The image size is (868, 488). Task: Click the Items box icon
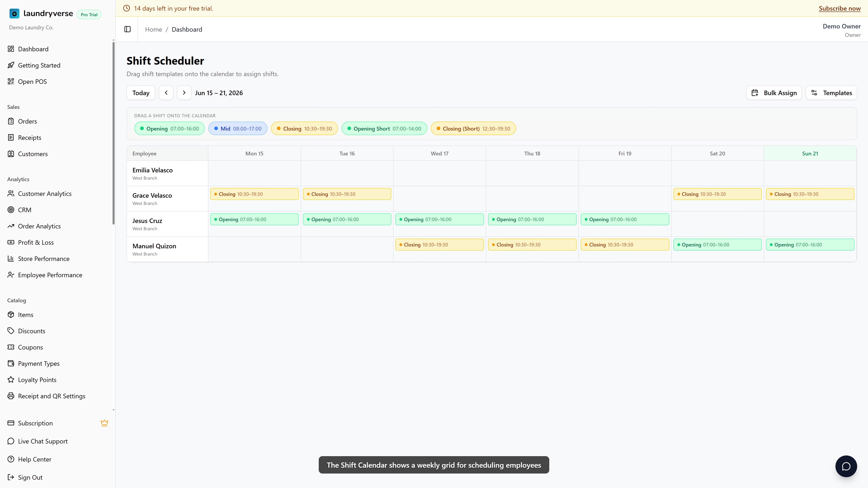[x=11, y=315]
